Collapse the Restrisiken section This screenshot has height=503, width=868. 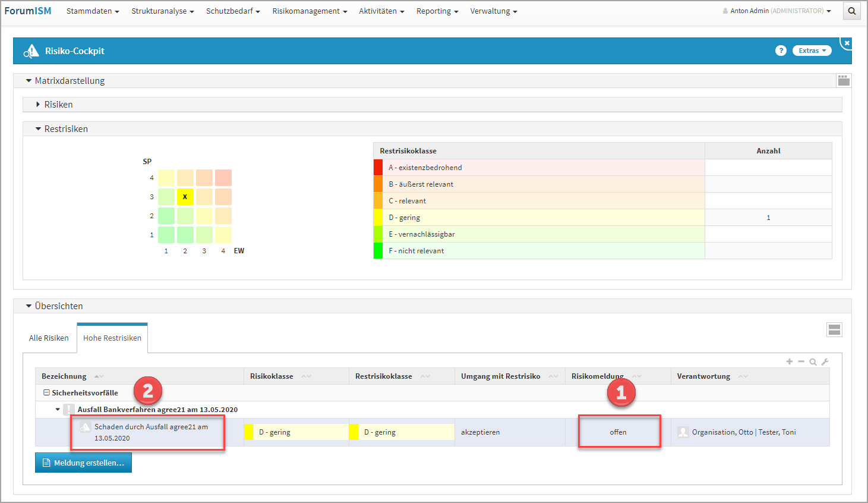pos(39,129)
